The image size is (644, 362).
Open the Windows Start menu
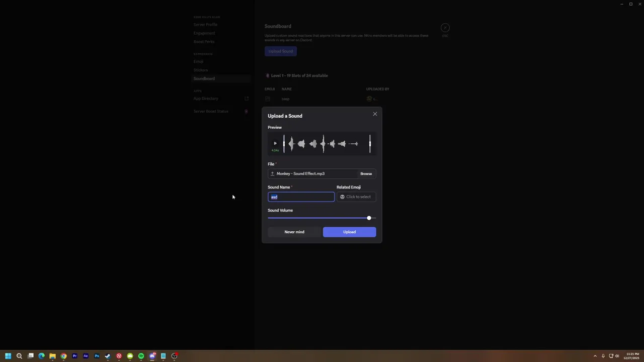click(x=8, y=356)
